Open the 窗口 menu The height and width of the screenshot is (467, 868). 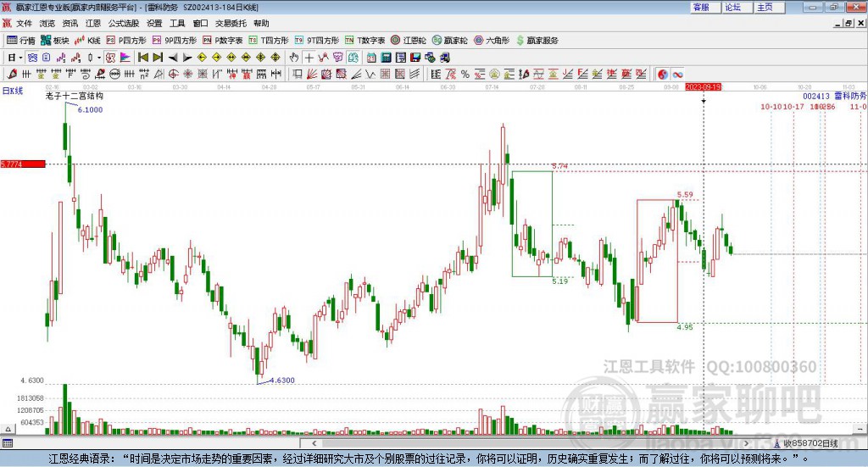200,23
